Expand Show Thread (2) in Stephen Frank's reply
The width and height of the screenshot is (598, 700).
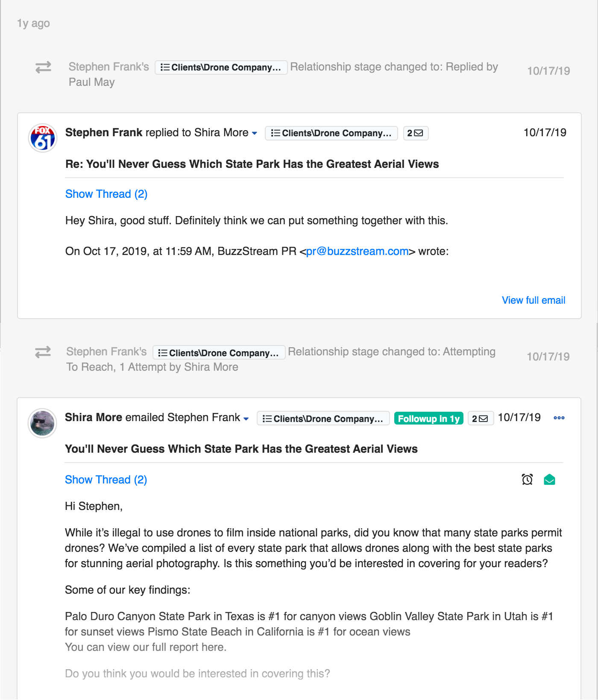106,194
